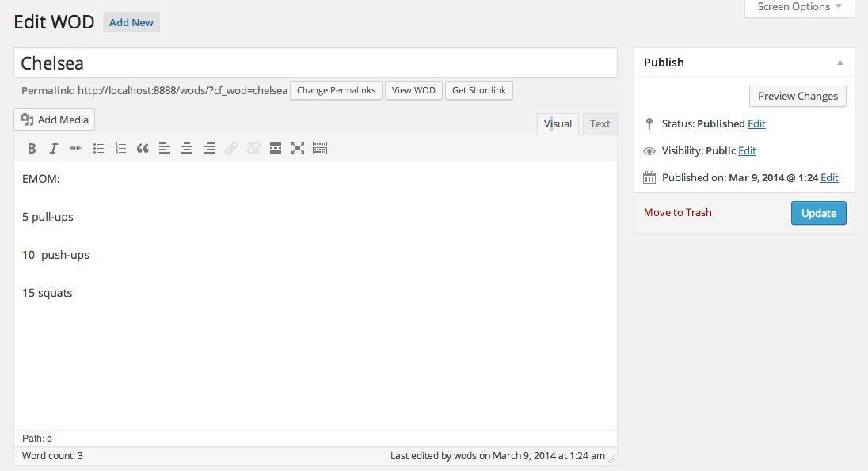Image resolution: width=868 pixels, height=471 pixels.
Task: Edit the published date
Action: click(829, 177)
